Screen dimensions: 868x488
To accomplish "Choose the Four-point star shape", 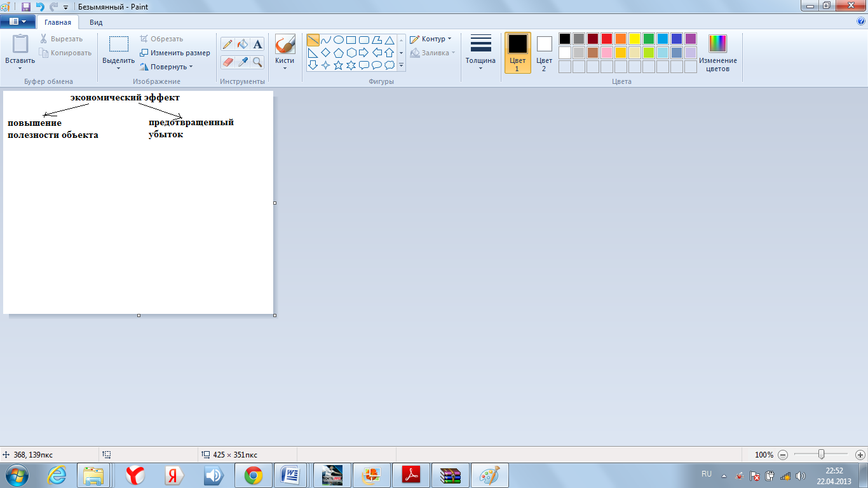I will click(x=326, y=65).
